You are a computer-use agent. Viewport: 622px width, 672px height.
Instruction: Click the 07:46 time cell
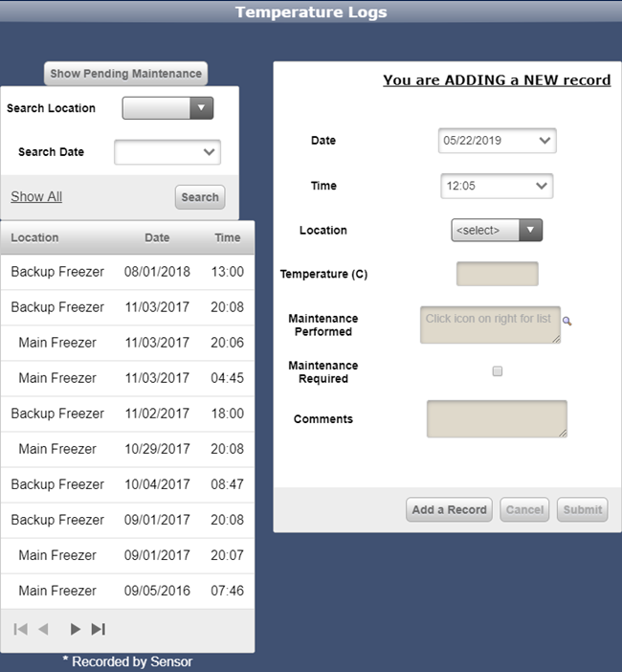228,591
